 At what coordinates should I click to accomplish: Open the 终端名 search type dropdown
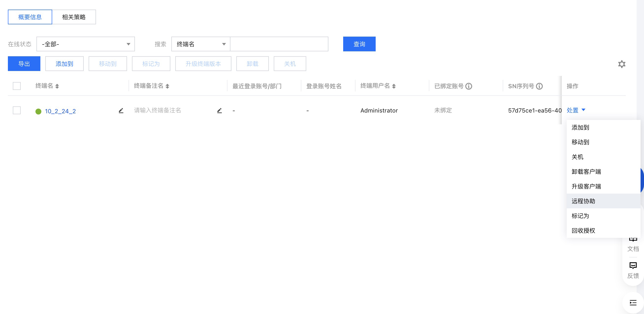(200, 44)
